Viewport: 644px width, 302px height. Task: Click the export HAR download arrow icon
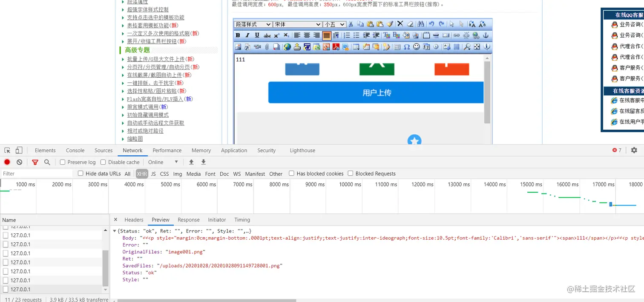pyautogui.click(x=204, y=162)
